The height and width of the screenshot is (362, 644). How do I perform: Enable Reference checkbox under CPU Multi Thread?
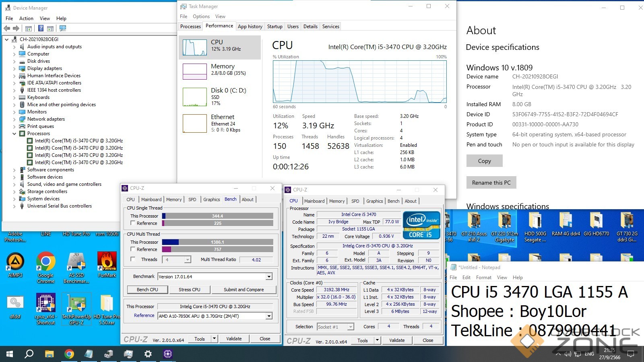click(133, 249)
